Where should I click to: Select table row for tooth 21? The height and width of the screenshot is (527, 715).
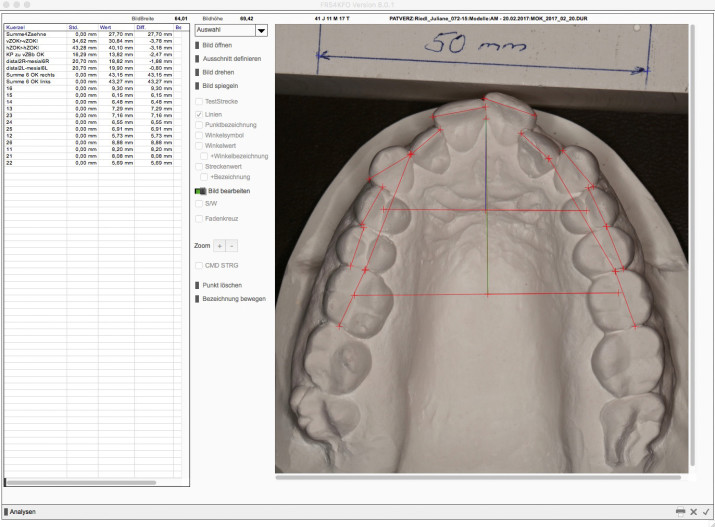coord(93,156)
